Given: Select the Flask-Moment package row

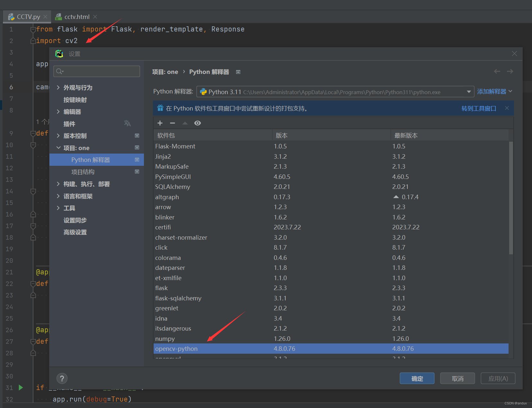Looking at the screenshot, I should pos(331,146).
